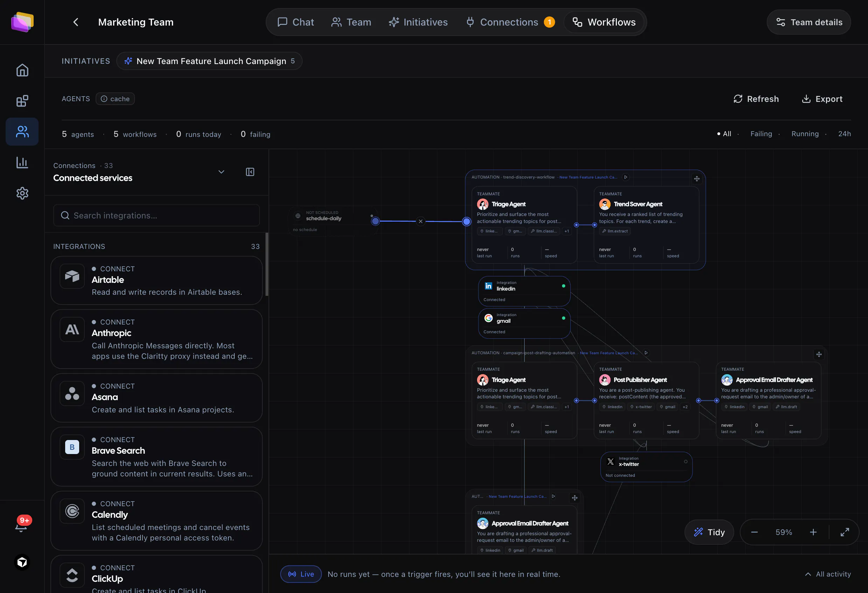The image size is (868, 593).
Task: Click the ClickUp integration logo
Action: pyautogui.click(x=72, y=575)
